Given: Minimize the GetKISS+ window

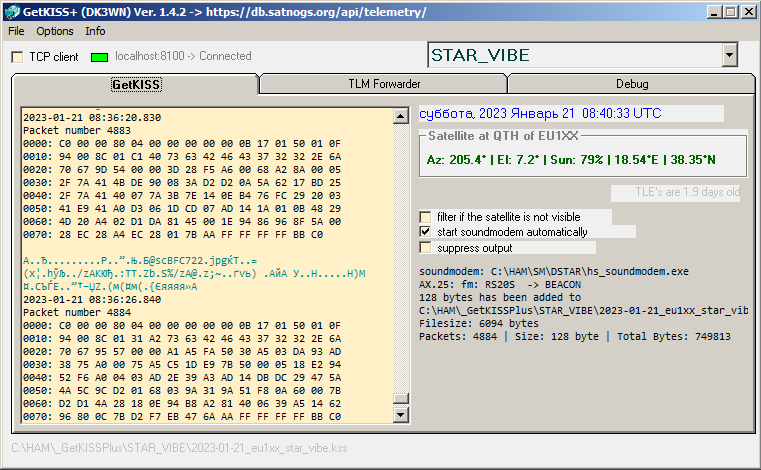Looking at the screenshot, I should (713, 12).
